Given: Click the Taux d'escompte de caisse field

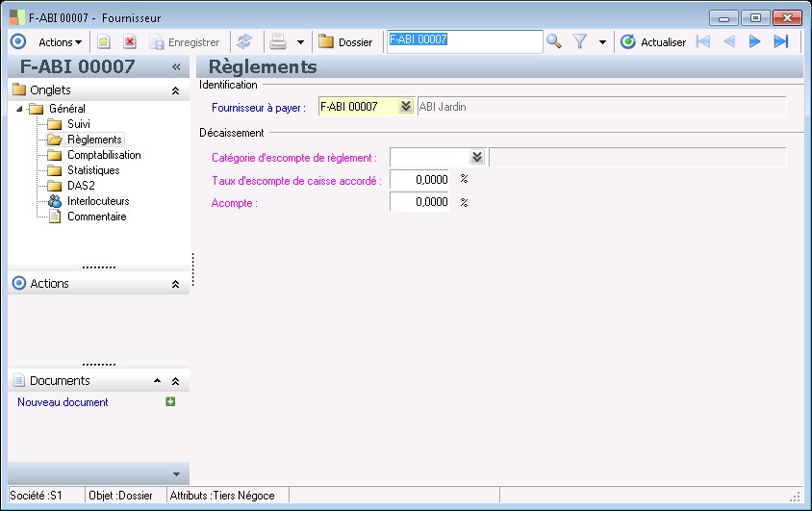Looking at the screenshot, I should (419, 180).
